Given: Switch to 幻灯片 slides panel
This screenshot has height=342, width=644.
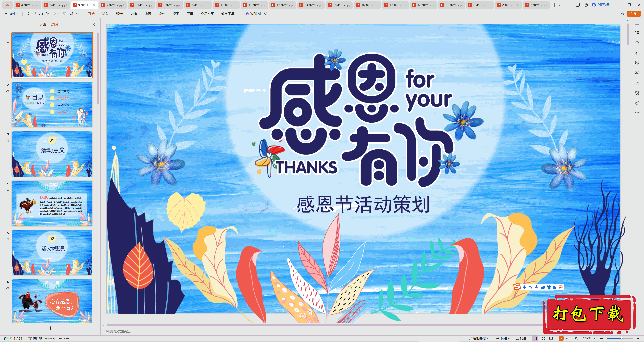Looking at the screenshot, I should coord(54,24).
